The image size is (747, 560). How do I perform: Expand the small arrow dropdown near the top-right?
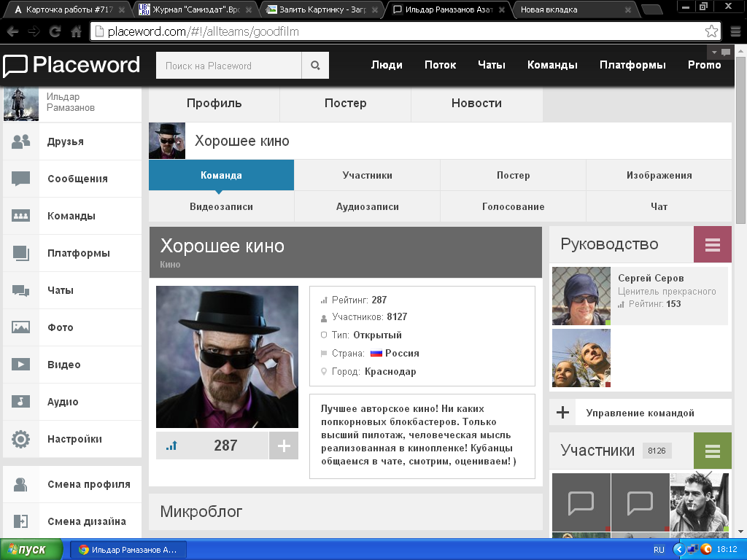pyautogui.click(x=714, y=52)
